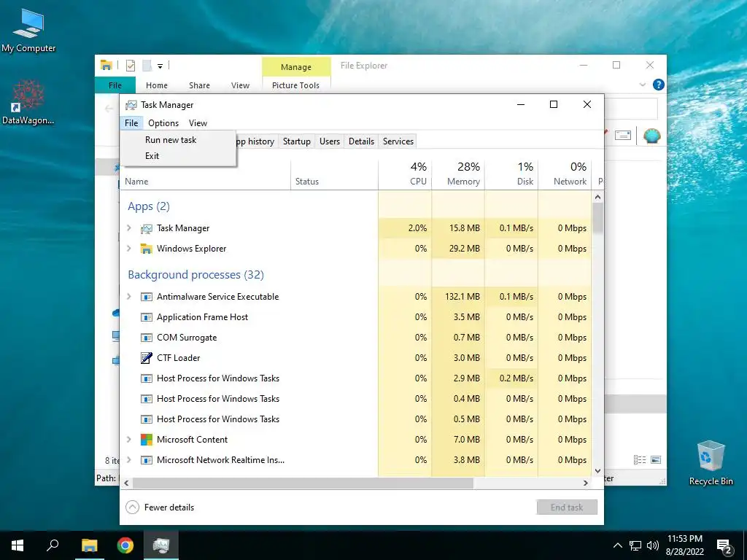Image resolution: width=747 pixels, height=560 pixels.
Task: Click the vertical scrollbar up arrow
Action: tap(598, 197)
